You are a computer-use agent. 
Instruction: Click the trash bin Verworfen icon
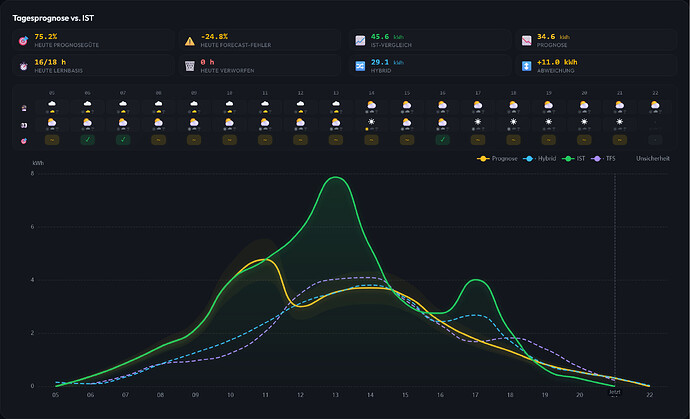pos(190,66)
